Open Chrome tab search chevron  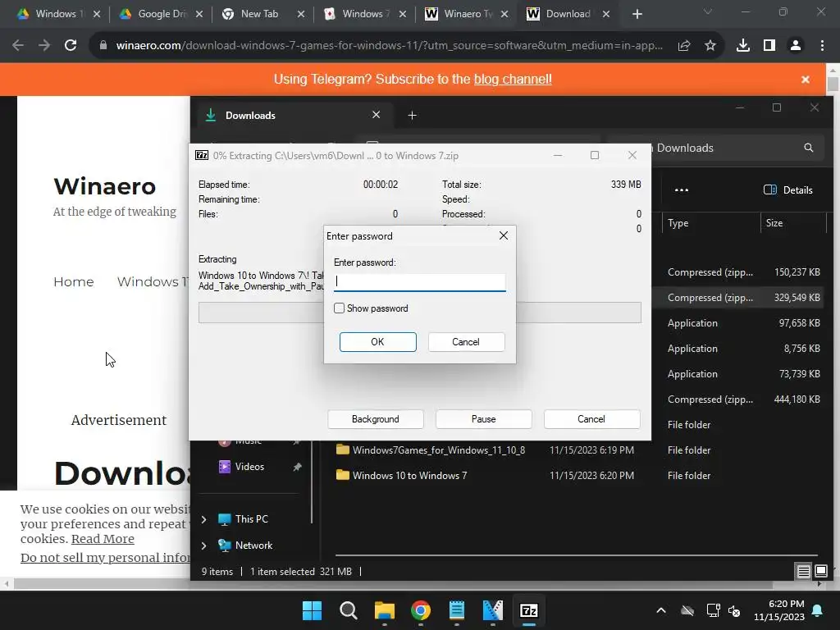708,11
